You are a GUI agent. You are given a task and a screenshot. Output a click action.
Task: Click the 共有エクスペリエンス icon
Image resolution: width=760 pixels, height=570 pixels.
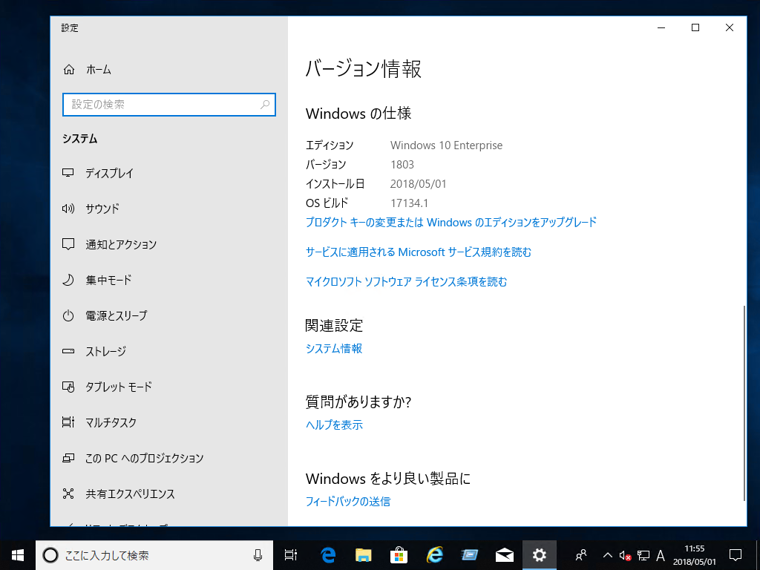tap(68, 494)
